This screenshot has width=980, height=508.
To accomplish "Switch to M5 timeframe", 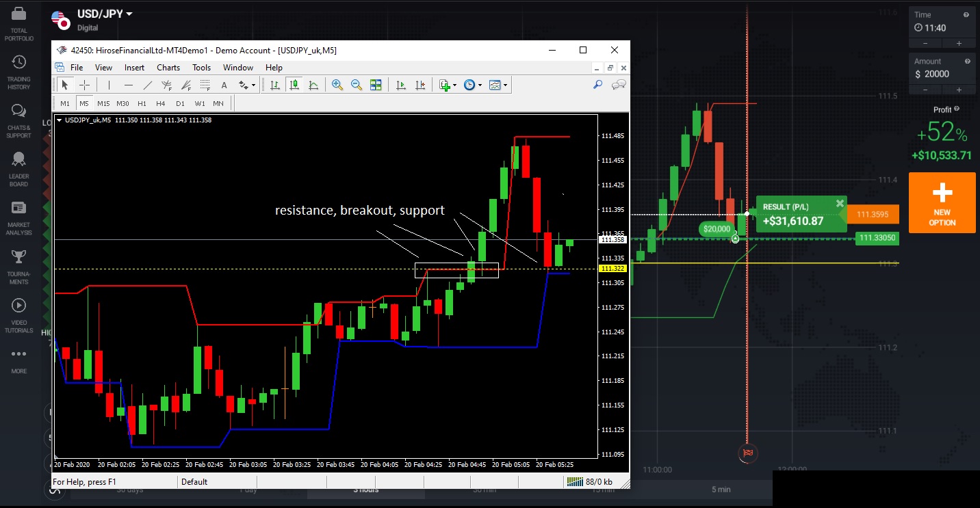I will pos(83,103).
